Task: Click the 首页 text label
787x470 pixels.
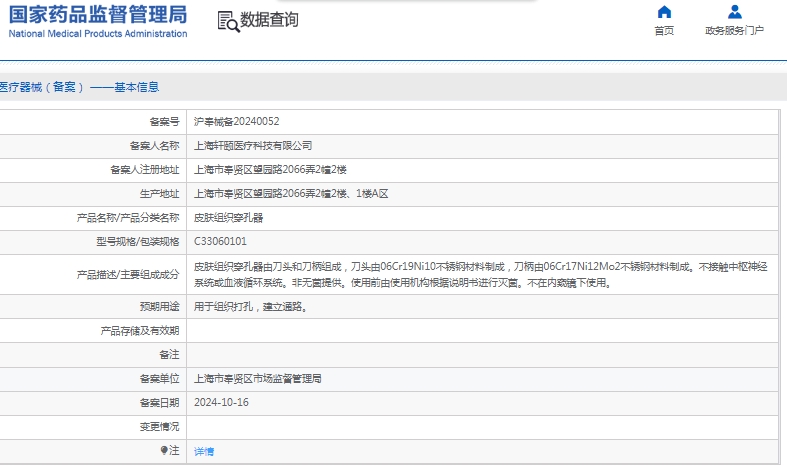Action: [664, 31]
